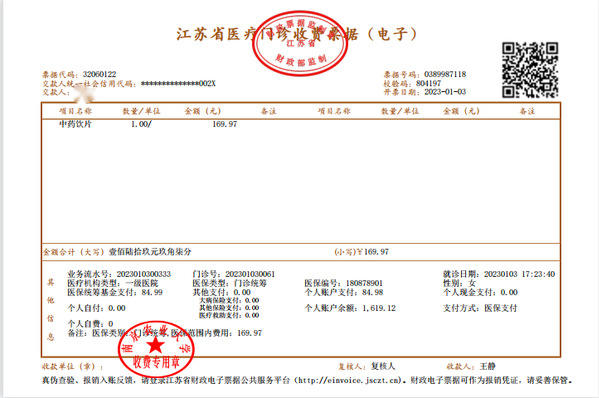Viewport: 599px width, 398px height.
Task: Click the red star in the bottom stamp
Action: point(155,345)
